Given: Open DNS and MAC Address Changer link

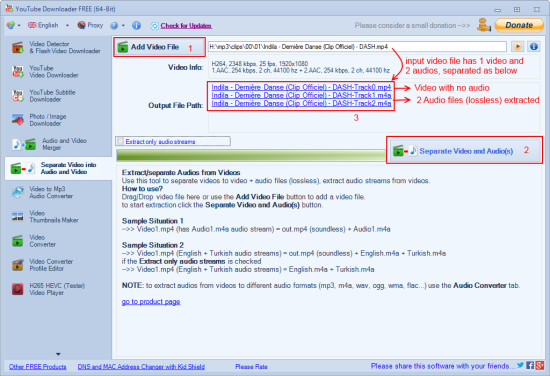Looking at the screenshot, I should coord(141,367).
